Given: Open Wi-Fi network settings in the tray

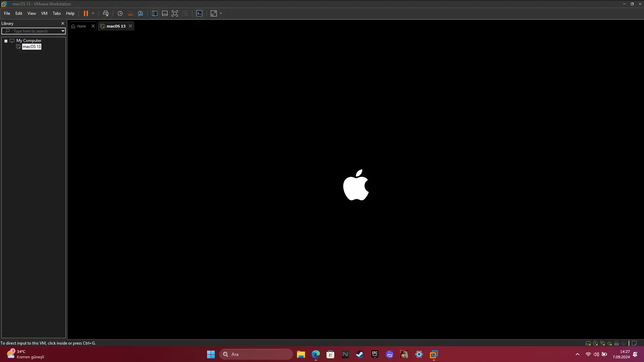Looking at the screenshot, I should (x=588, y=354).
